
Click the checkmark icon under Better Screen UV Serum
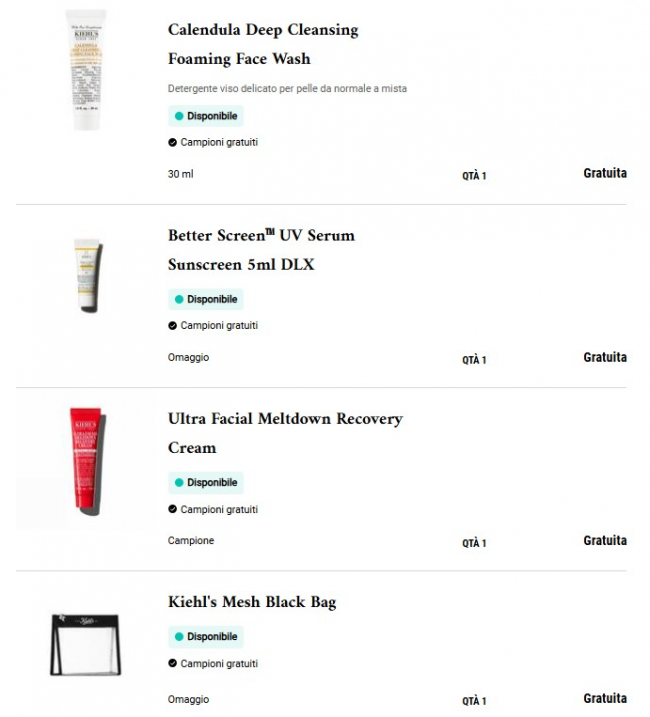tap(173, 326)
